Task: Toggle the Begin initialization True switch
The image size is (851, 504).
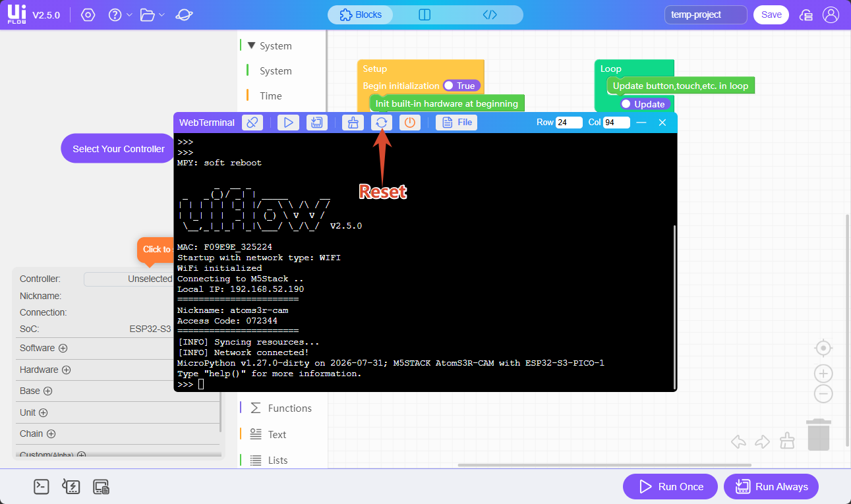Action: point(462,86)
